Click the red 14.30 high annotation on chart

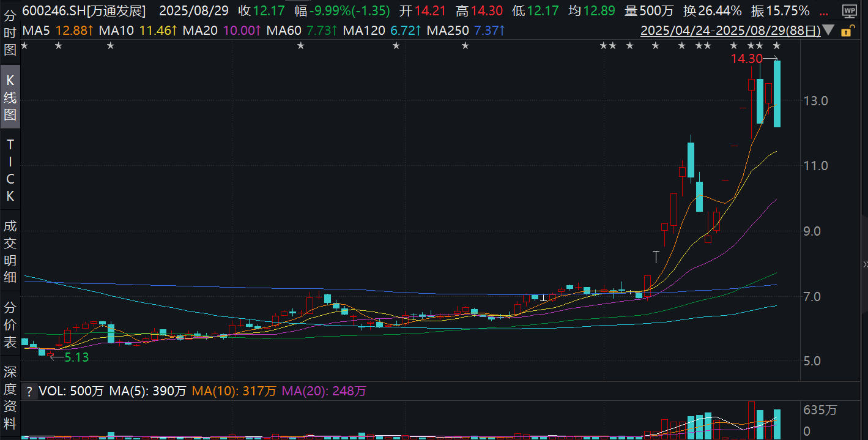(747, 59)
